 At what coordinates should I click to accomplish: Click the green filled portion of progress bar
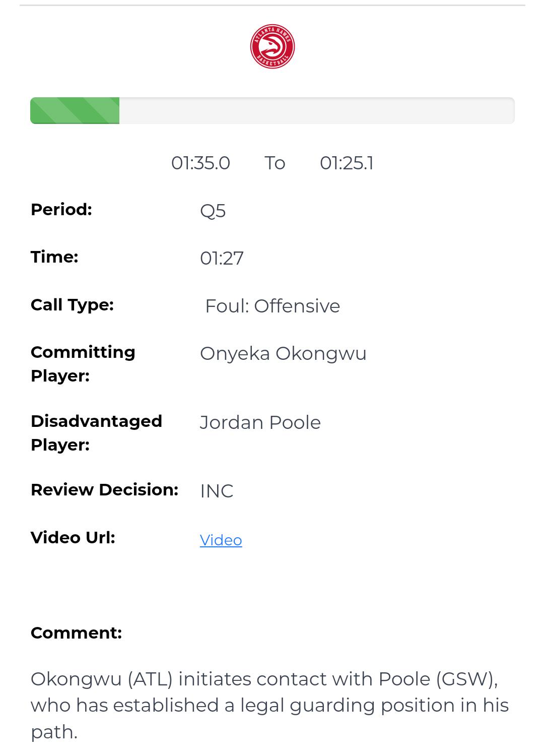(75, 110)
